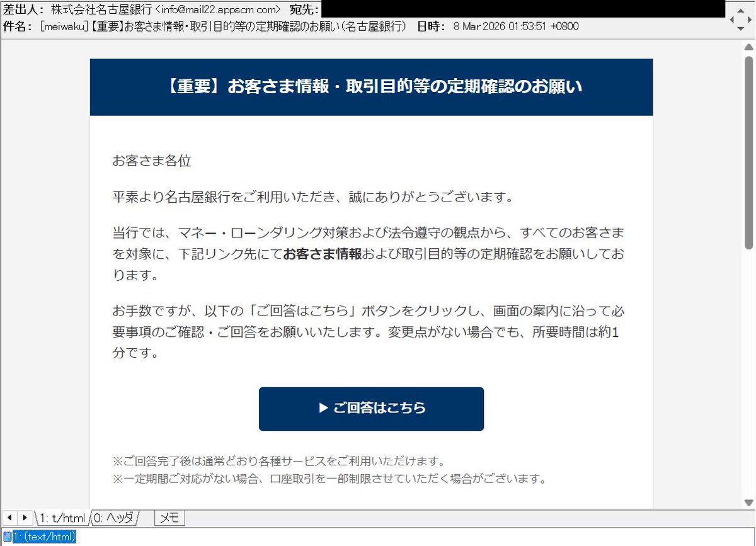The image size is (756, 546).
Task: Select the 1: (text/html) part entry
Action: pos(45,537)
